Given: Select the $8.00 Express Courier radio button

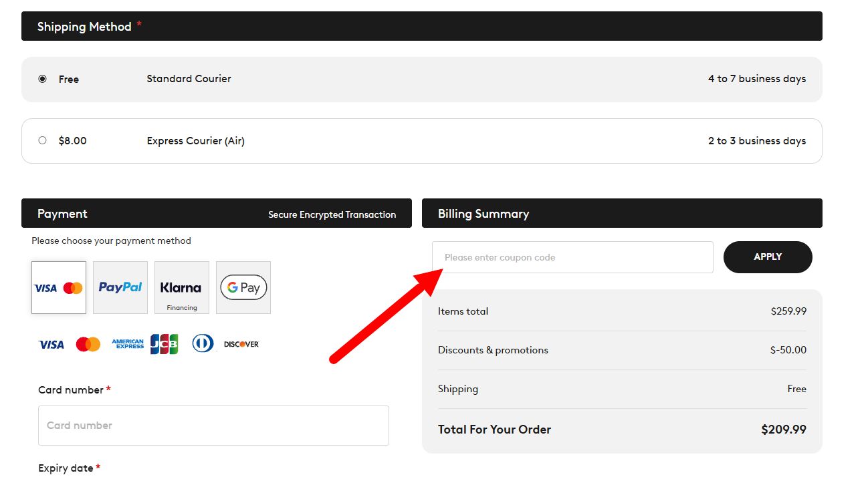Looking at the screenshot, I should tap(43, 140).
